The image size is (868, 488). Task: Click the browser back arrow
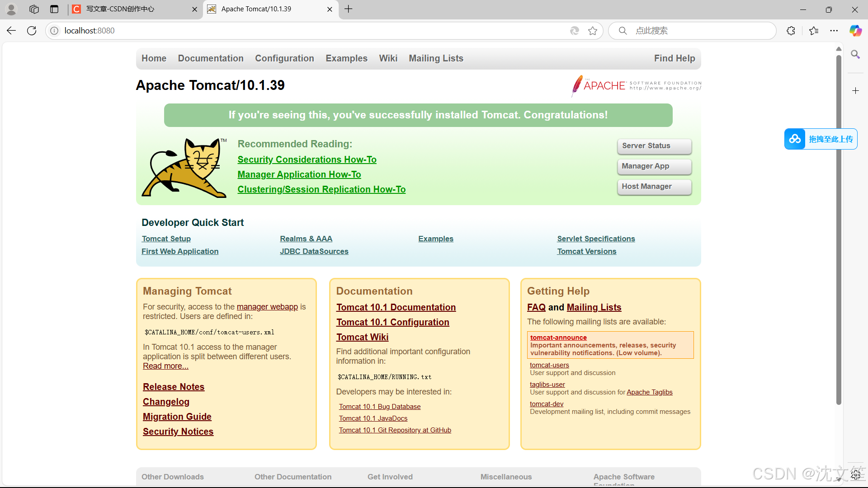(11, 31)
